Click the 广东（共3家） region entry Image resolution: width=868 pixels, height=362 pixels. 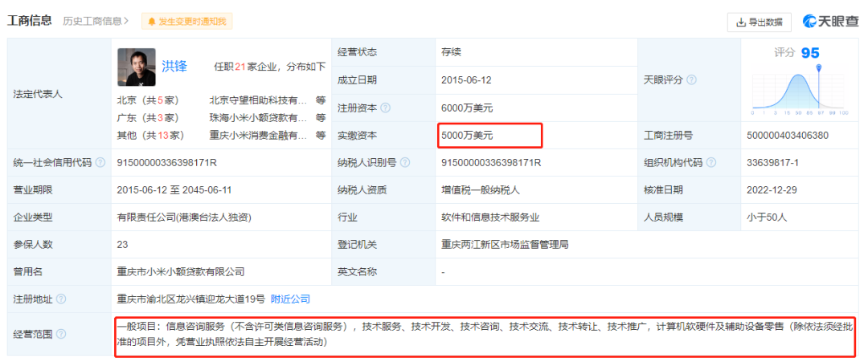click(x=148, y=118)
